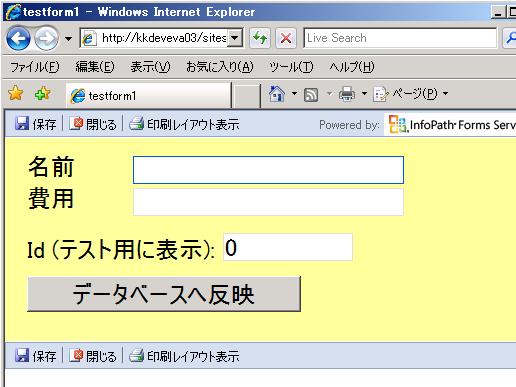Open the ヘルプ(H) menu
Screen dimensions: 516x387
(352, 67)
